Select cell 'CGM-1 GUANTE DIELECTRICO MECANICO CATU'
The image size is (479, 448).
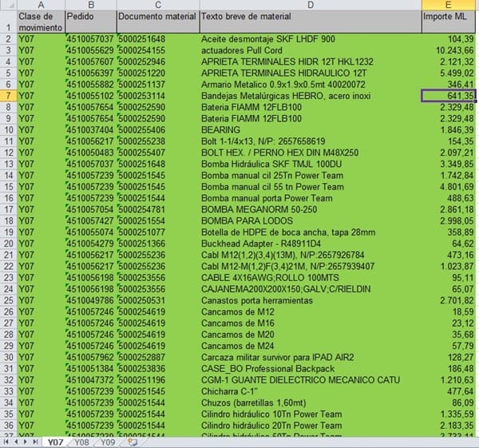311,380
